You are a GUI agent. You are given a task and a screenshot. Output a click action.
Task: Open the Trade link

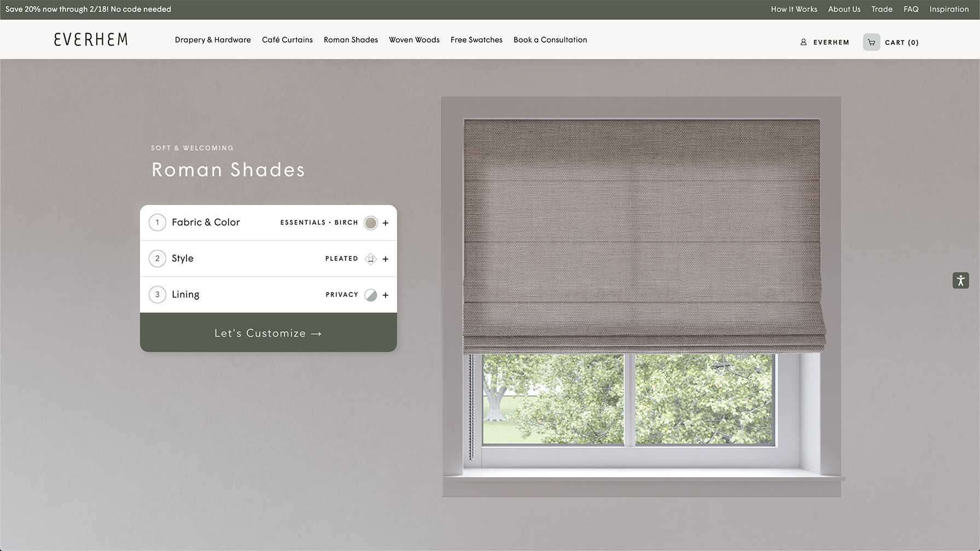(x=882, y=9)
